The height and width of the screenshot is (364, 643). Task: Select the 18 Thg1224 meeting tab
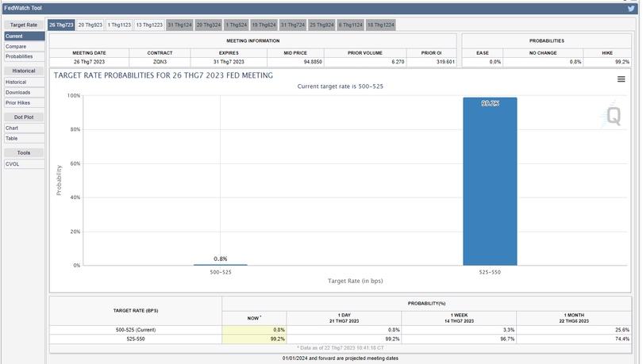pyautogui.click(x=380, y=25)
